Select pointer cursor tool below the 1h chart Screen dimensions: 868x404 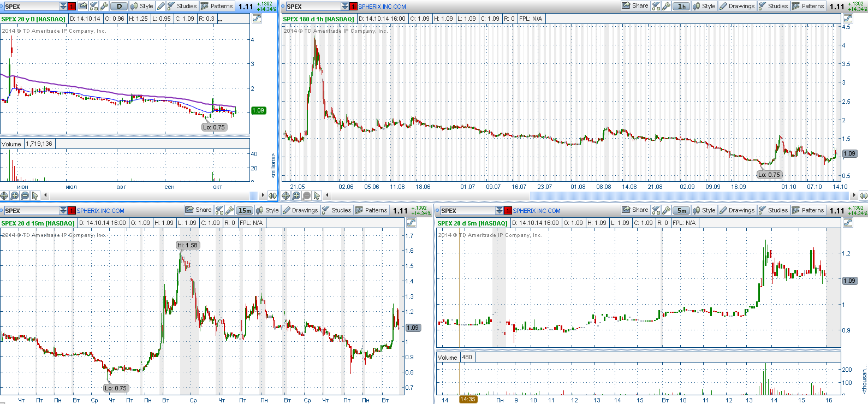tap(317, 195)
